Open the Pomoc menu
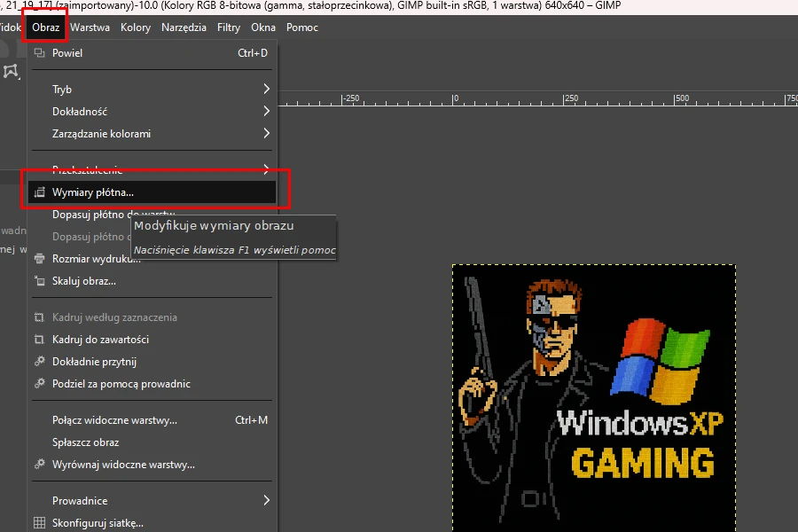This screenshot has width=798, height=532. point(301,27)
